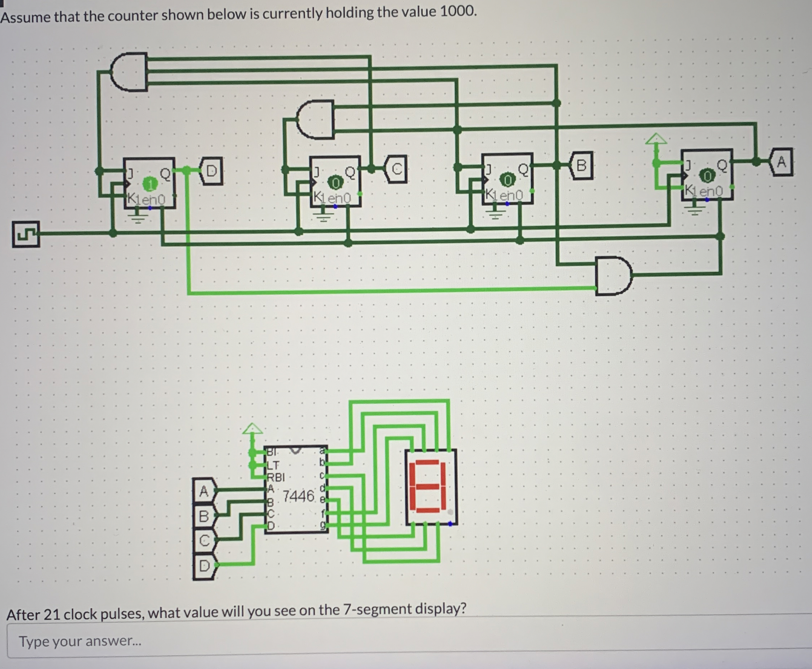Toggle flip-flop D's stored value showing 1
The width and height of the screenshot is (812, 669).
coord(150,184)
